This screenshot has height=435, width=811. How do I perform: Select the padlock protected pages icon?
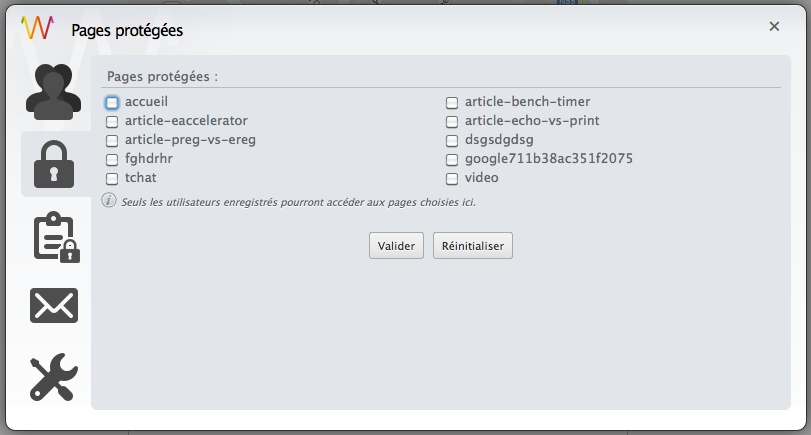(x=54, y=164)
